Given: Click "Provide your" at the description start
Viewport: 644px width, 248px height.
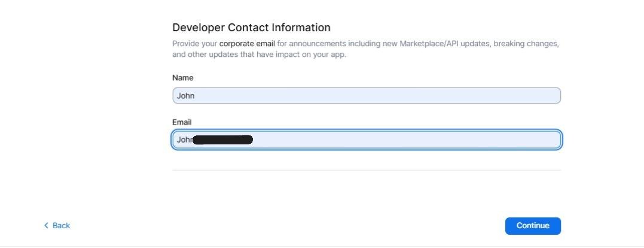Looking at the screenshot, I should [x=194, y=44].
